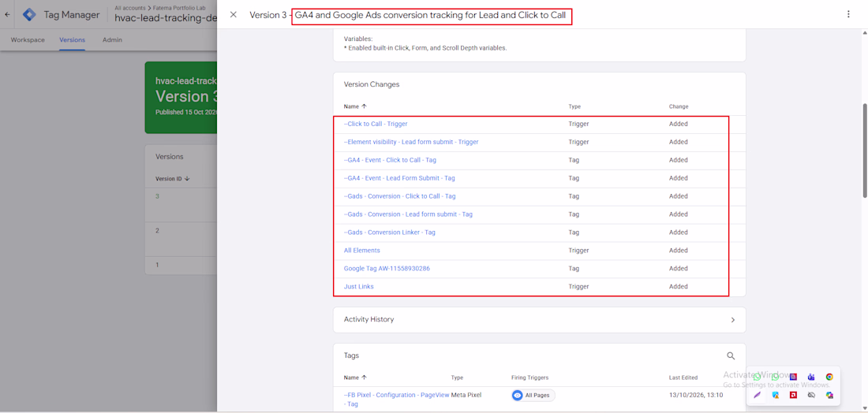
Task: Sort versions by Version ID arrow
Action: point(187,179)
